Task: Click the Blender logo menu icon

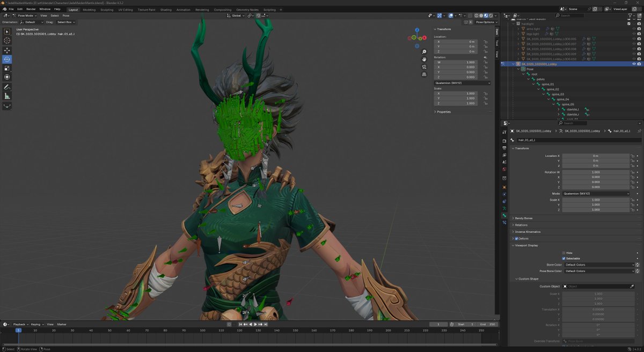Action: point(4,9)
